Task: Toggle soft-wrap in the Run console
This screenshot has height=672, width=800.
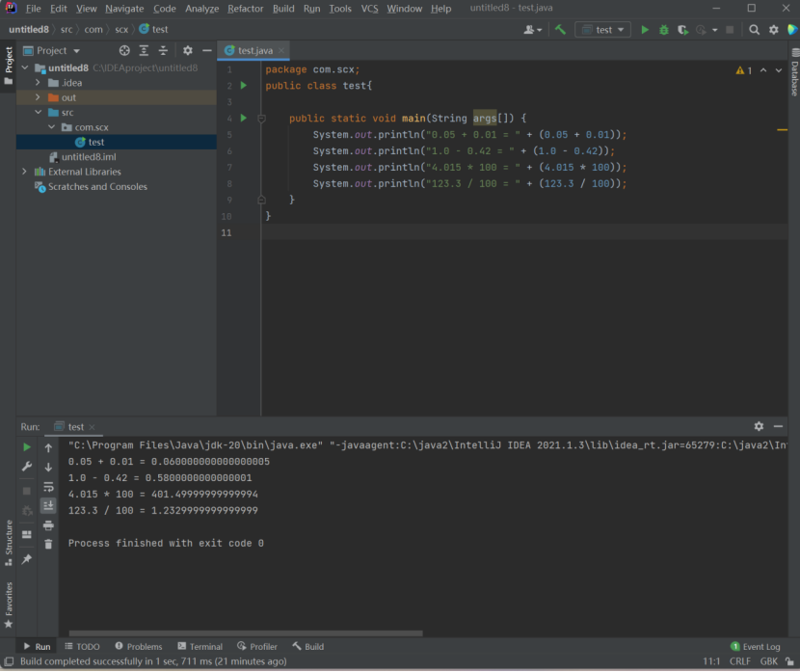Action: pyautogui.click(x=48, y=487)
